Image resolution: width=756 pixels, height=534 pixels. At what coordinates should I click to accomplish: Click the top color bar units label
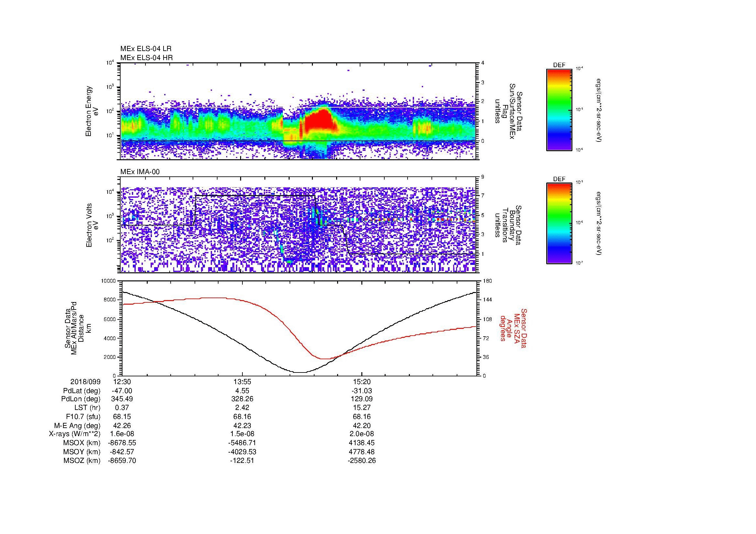click(599, 110)
